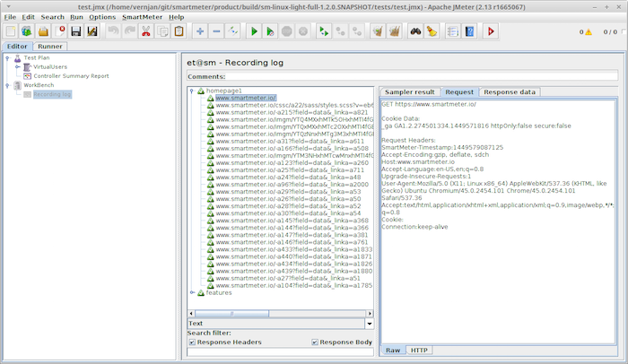Image resolution: width=628 pixels, height=364 pixels.
Task: Expand the VirtualUsers tree node
Action: (x=17, y=67)
